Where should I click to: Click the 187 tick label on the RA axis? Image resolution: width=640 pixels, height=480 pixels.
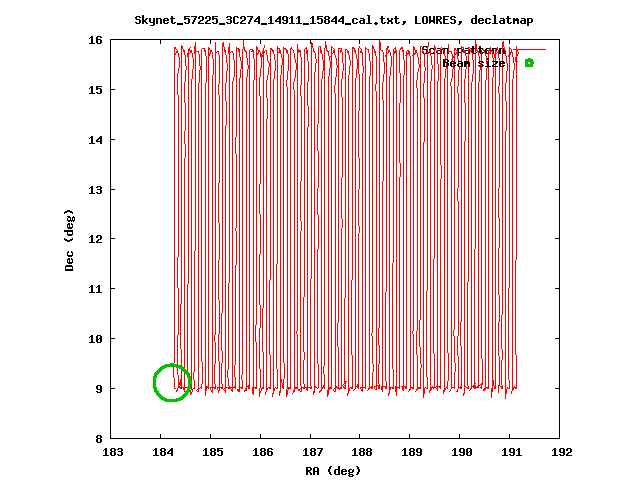point(311,452)
